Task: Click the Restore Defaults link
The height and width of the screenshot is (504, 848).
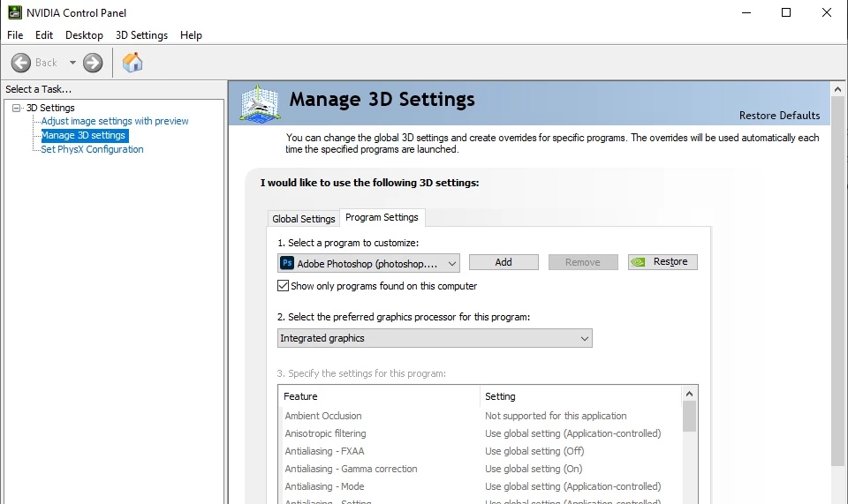Action: tap(779, 116)
